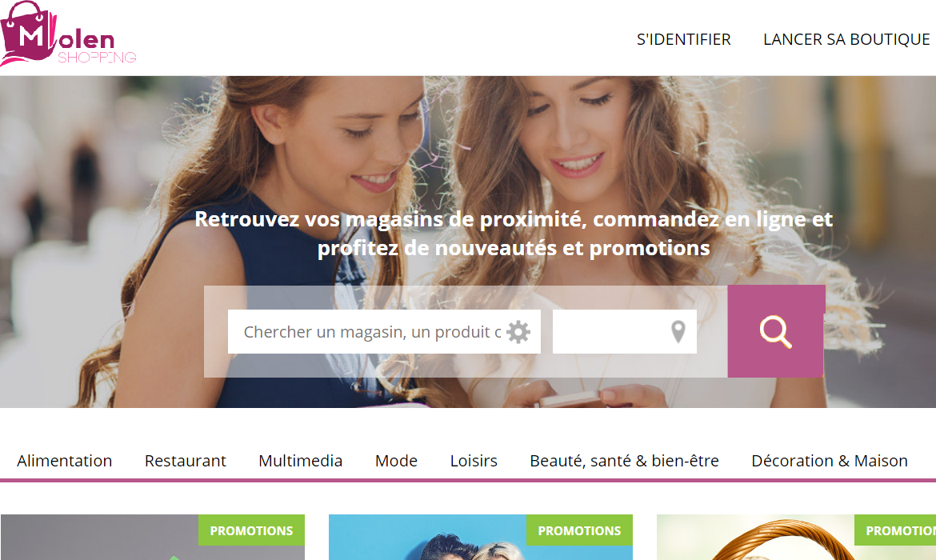The width and height of the screenshot is (936, 560).
Task: Click PROMOTIONS badge on the blue card
Action: [x=579, y=530]
